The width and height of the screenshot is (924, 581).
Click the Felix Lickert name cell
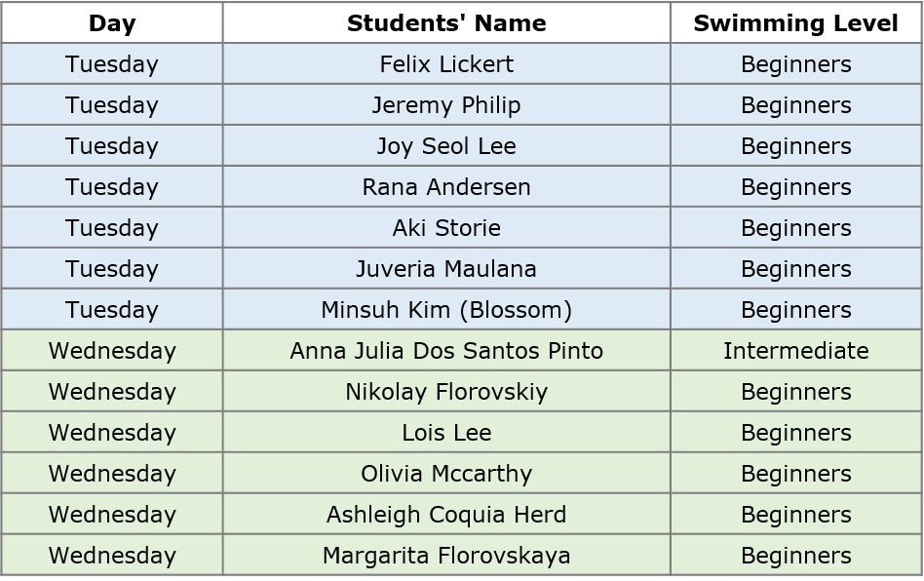click(x=446, y=64)
